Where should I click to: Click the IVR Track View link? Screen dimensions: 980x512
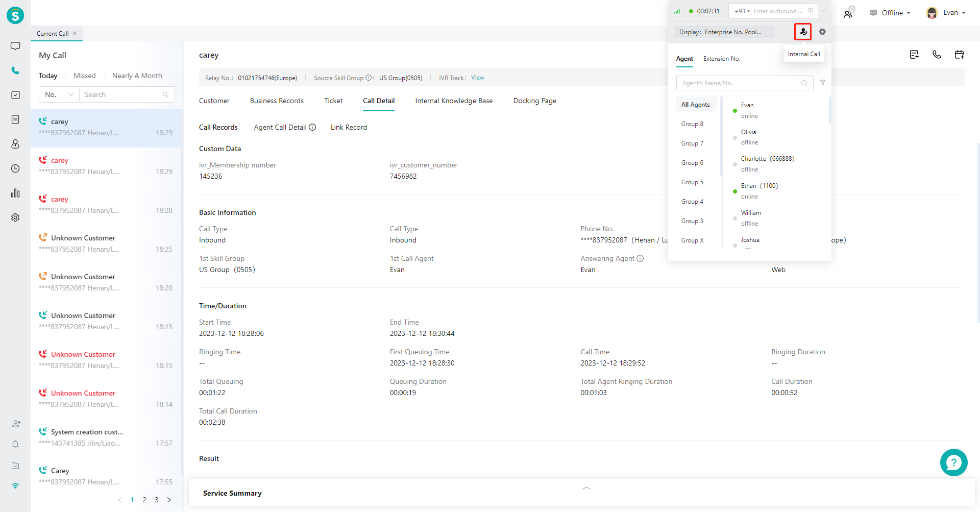pyautogui.click(x=478, y=78)
